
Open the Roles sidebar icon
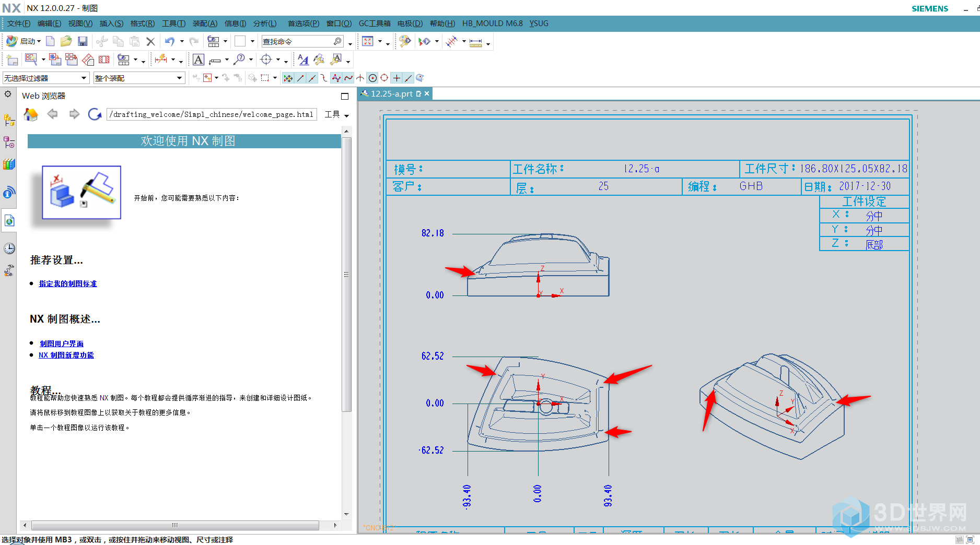tap(9, 270)
